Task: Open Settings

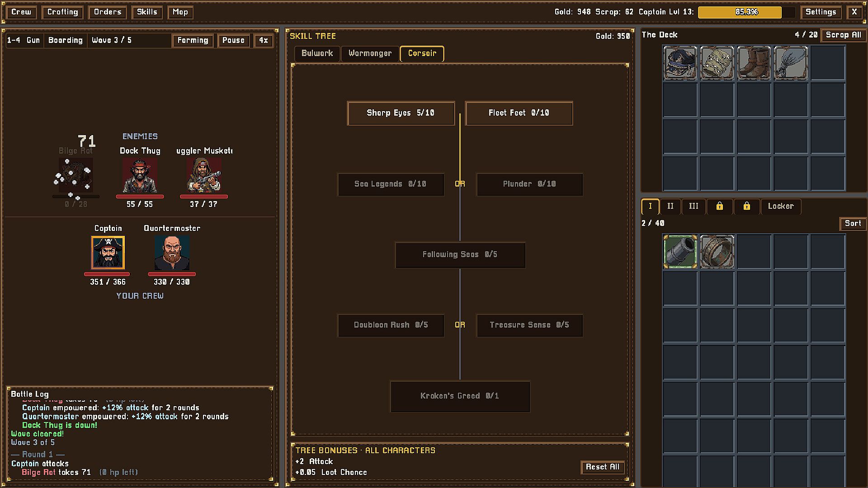Action: click(821, 12)
